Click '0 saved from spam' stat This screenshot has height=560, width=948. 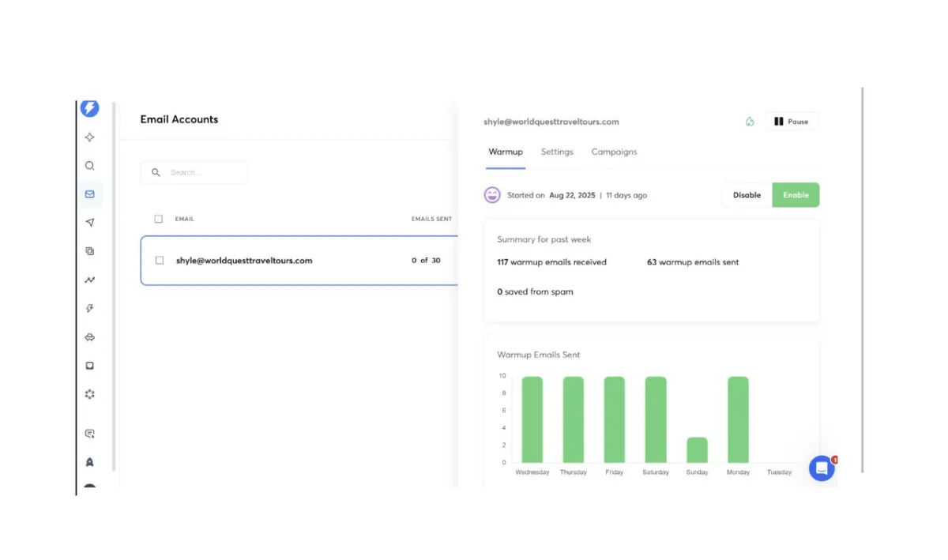(x=535, y=291)
